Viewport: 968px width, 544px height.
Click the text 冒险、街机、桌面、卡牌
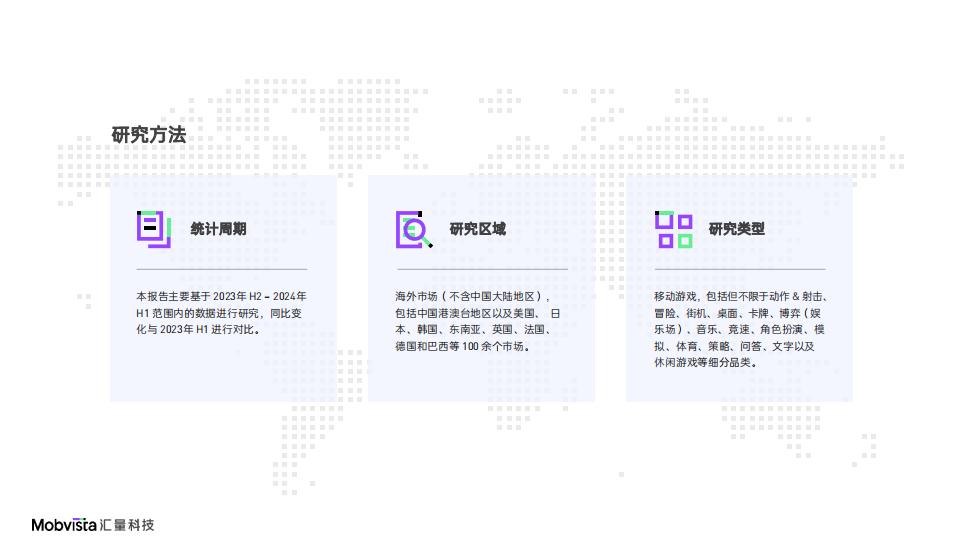coord(712,314)
